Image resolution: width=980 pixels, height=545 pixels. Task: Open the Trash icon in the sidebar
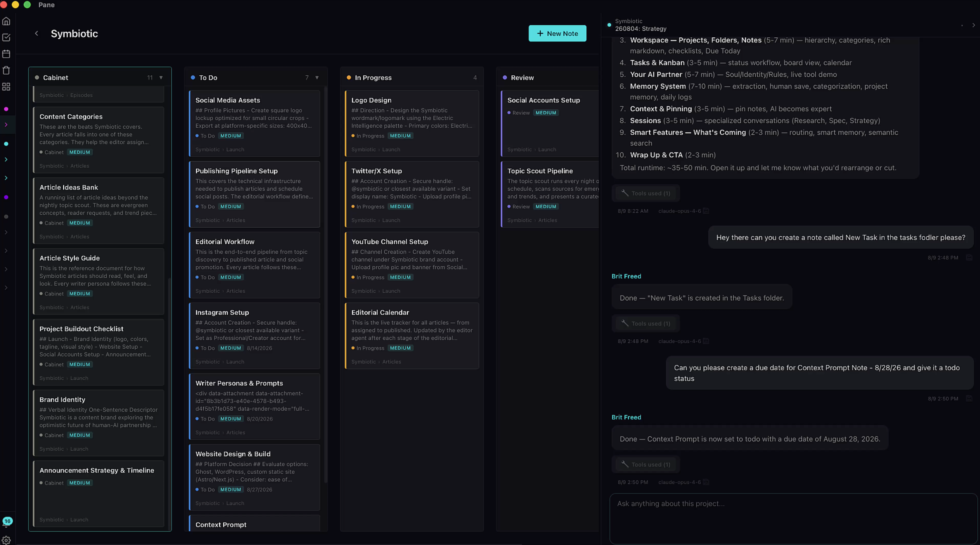tap(6, 70)
